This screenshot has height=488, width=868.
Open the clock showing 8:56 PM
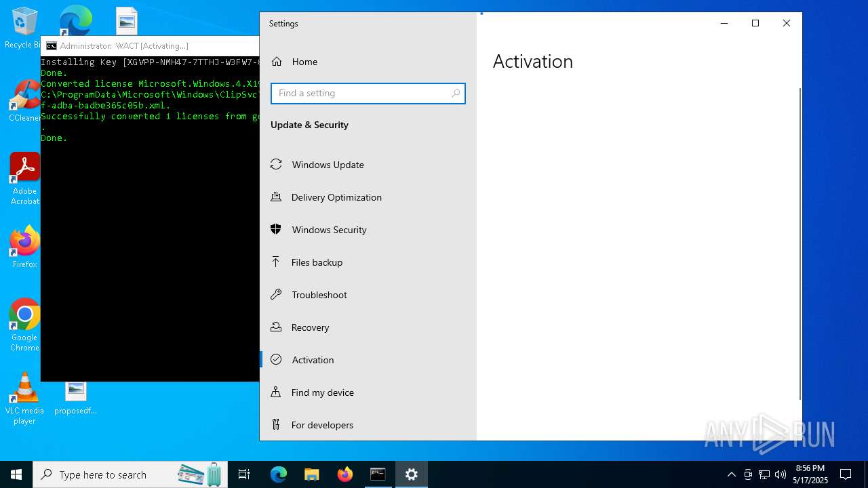[810, 474]
